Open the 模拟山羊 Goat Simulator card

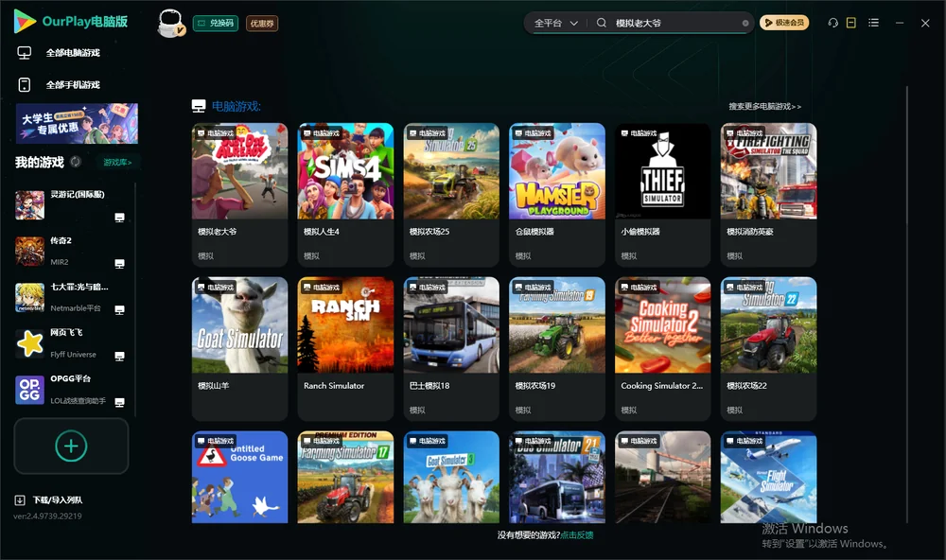point(239,348)
